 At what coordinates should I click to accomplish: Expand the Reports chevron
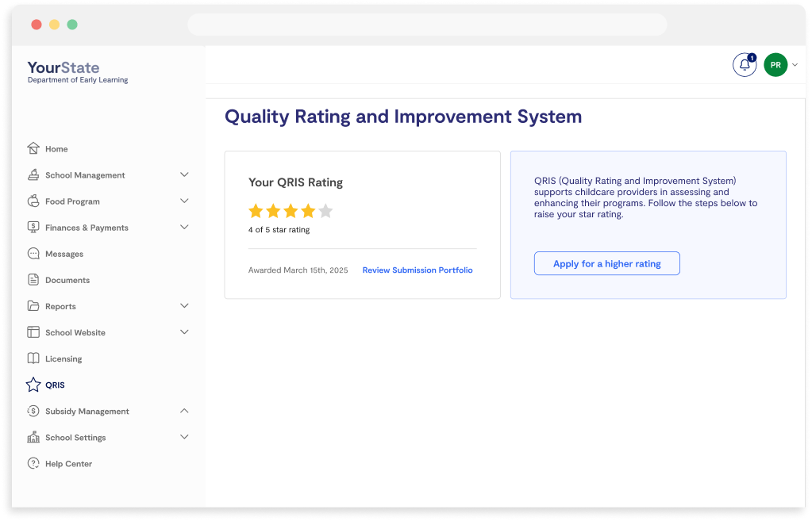184,306
